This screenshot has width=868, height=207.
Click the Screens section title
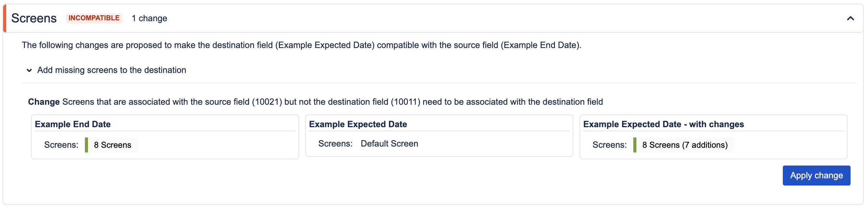click(x=34, y=18)
